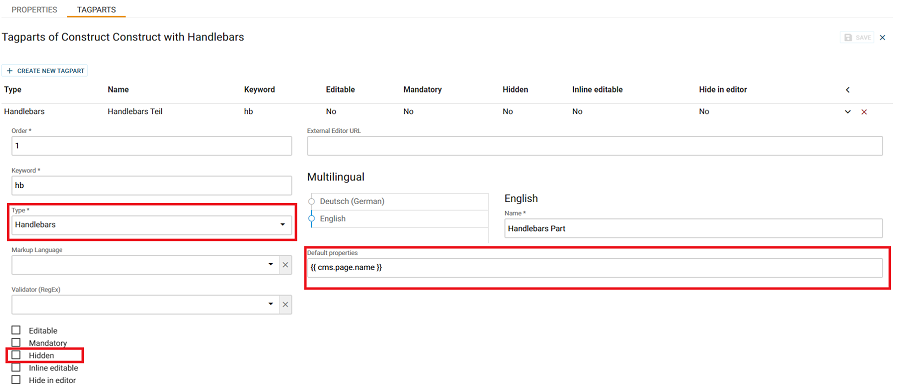
Task: Click the Default properties input field
Action: click(595, 267)
